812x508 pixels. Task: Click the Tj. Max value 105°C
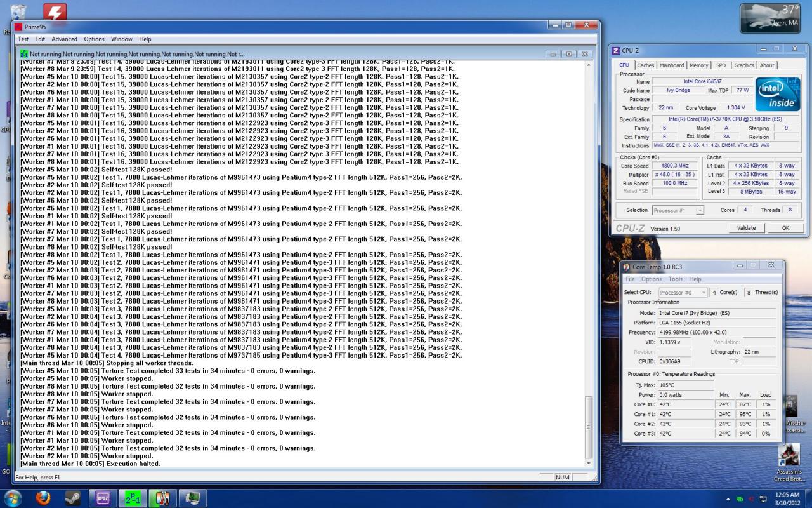click(x=686, y=385)
